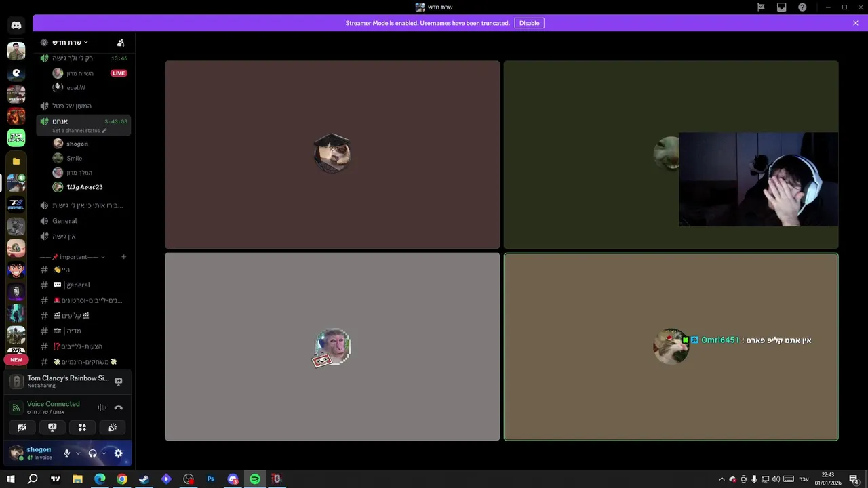Click the invite people icon beside server name
This screenshot has height=488, width=868.
(x=121, y=42)
